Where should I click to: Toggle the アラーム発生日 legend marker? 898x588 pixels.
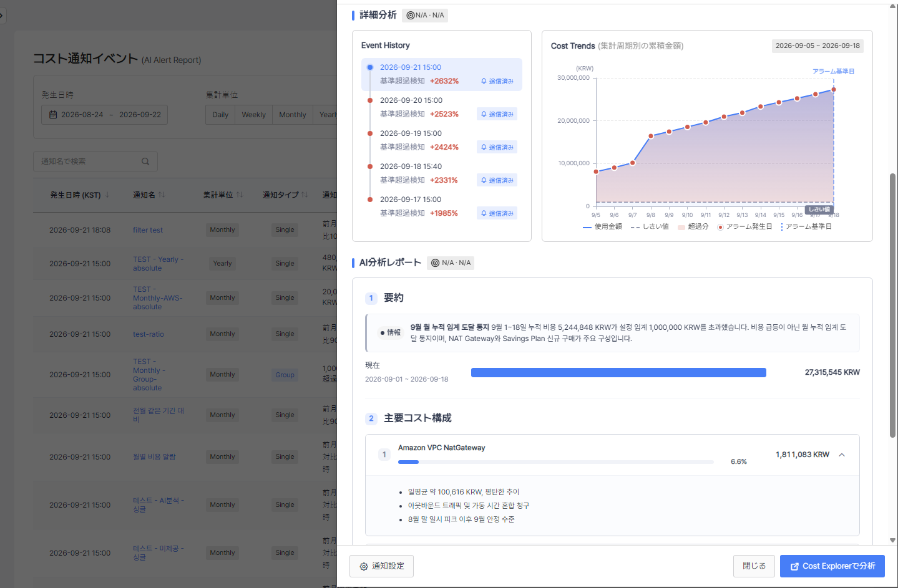[x=744, y=226]
